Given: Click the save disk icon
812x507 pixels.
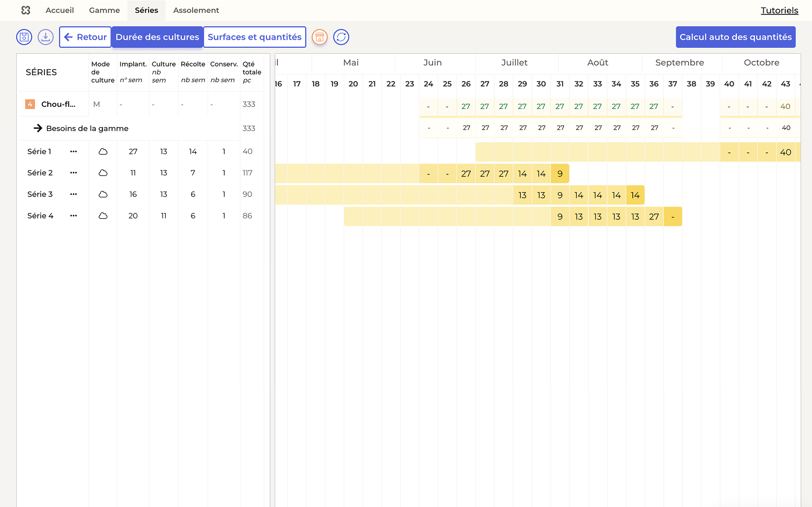Looking at the screenshot, I should (24, 37).
